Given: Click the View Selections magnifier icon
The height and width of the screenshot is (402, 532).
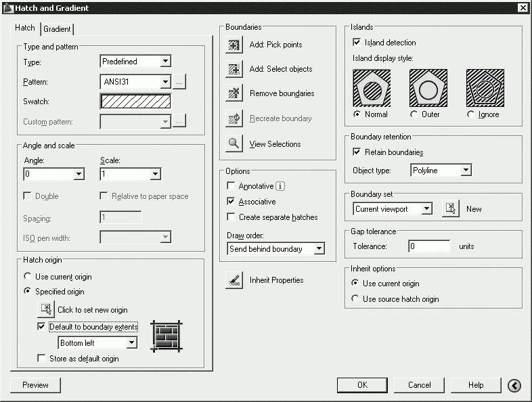Looking at the screenshot, I should click(x=234, y=143).
